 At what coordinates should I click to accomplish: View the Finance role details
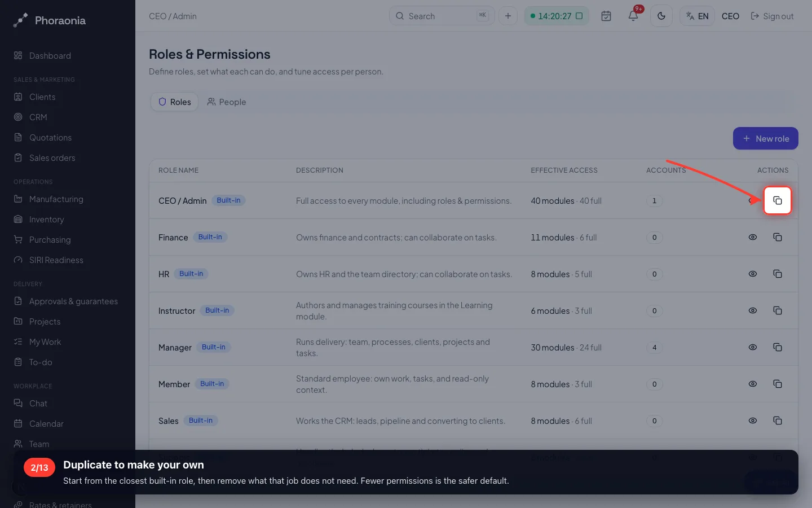point(753,237)
